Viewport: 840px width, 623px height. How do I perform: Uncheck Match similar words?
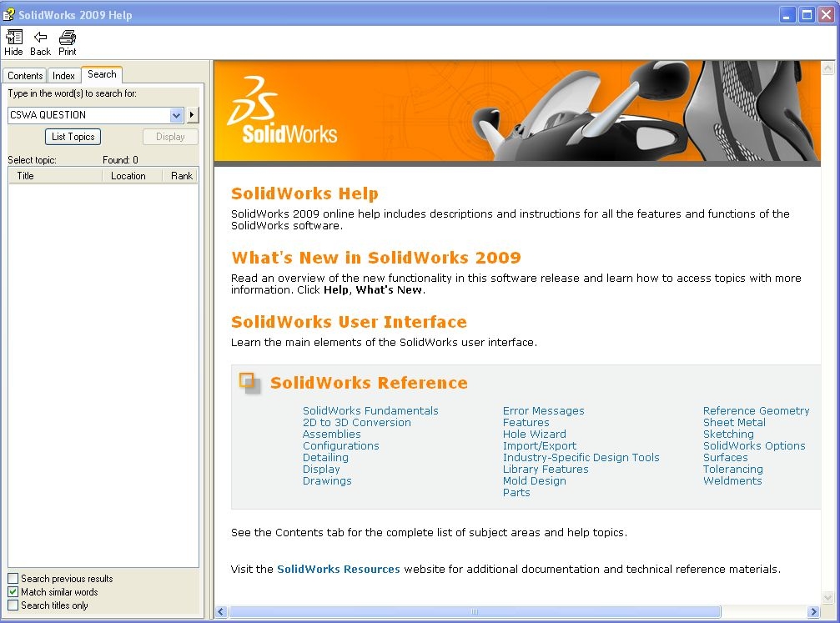(13, 592)
